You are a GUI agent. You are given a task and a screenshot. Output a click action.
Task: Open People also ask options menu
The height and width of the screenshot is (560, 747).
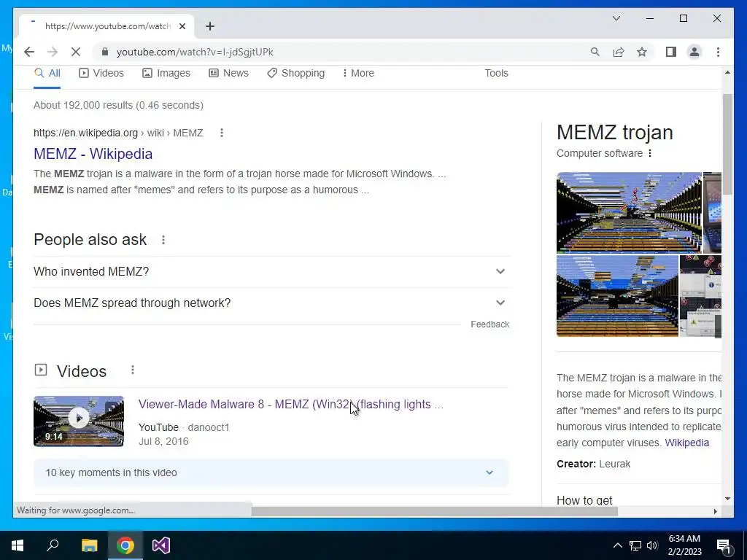coord(163,239)
